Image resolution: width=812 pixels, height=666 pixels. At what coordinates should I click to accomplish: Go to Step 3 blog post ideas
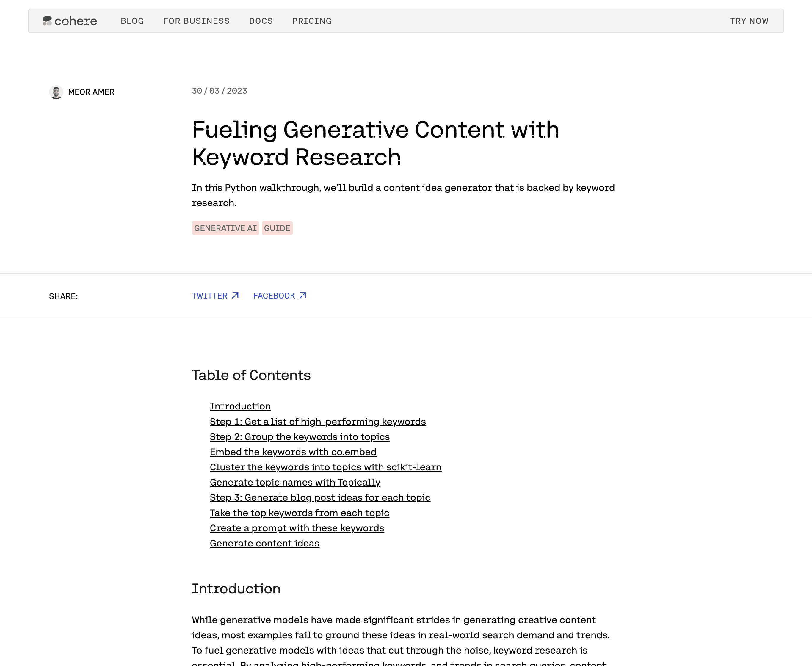(x=320, y=497)
